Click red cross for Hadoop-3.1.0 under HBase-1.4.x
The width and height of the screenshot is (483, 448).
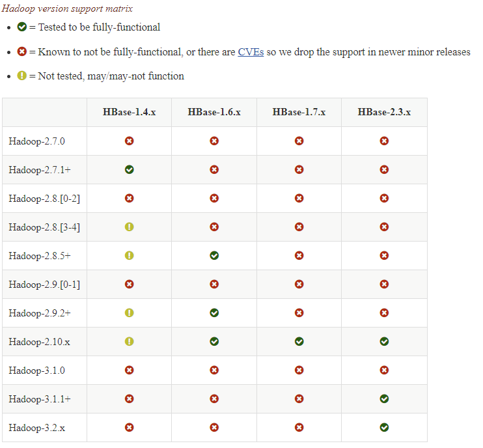coord(130,370)
